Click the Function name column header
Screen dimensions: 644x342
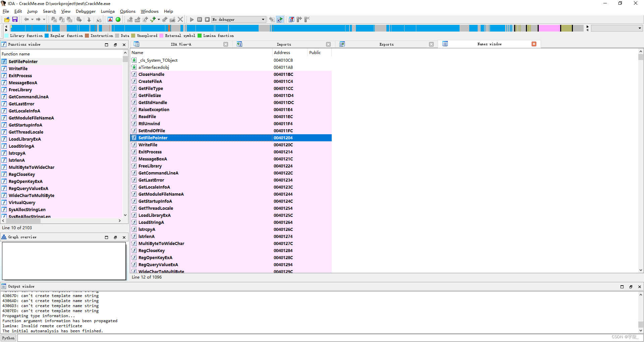(x=62, y=54)
